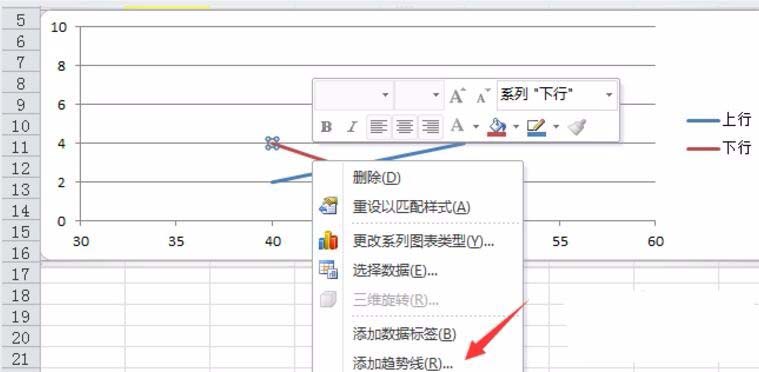Select row header 6
This screenshot has height=372, width=759.
click(x=20, y=42)
